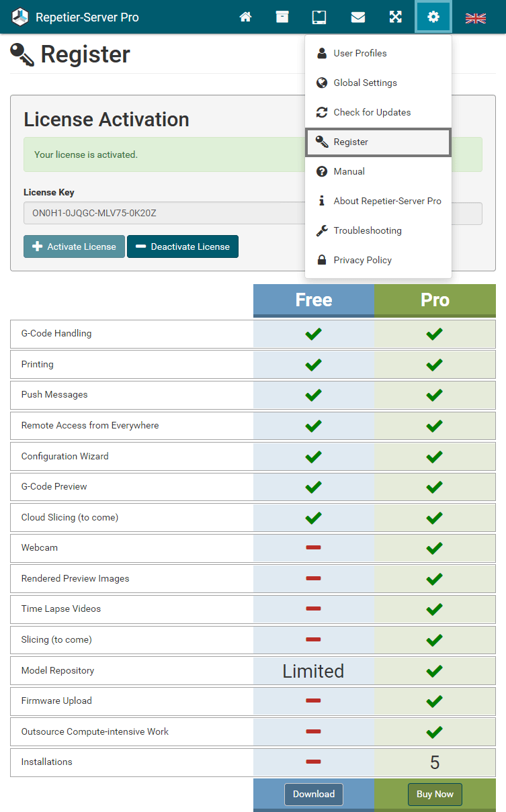
Task: Select the Register menu item
Action: 351,142
